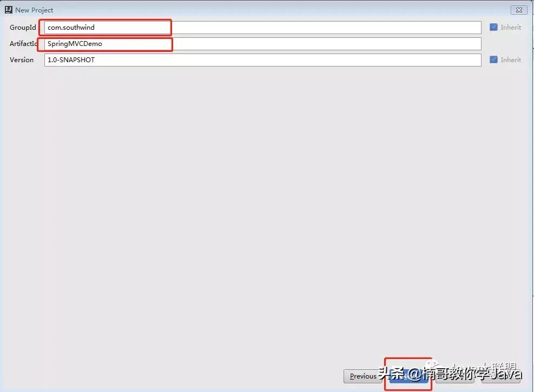534x392 pixels.
Task: Click the Inherit label next to Version
Action: coord(510,59)
